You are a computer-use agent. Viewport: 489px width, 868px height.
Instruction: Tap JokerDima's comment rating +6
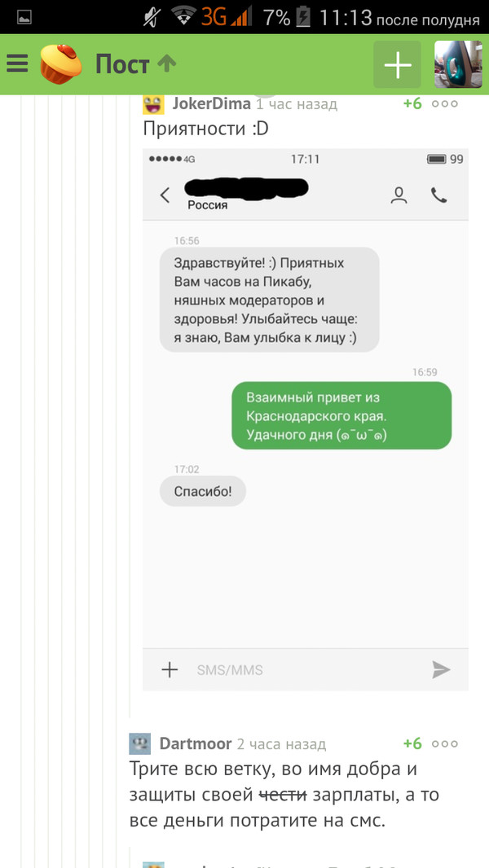coord(412,103)
